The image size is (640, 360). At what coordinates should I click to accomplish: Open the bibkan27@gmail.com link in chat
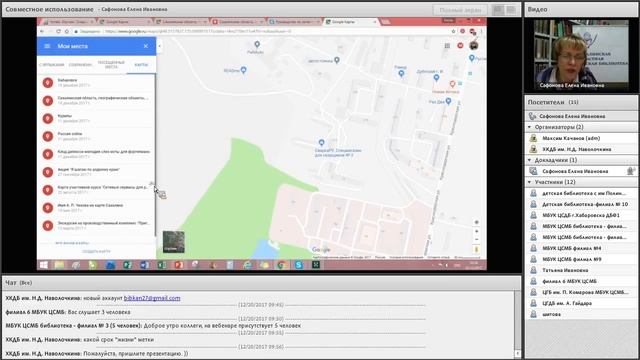(152, 298)
